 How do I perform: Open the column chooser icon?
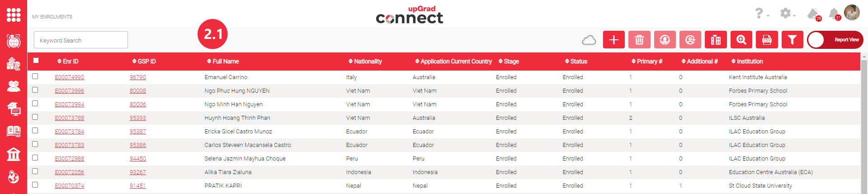[716, 40]
